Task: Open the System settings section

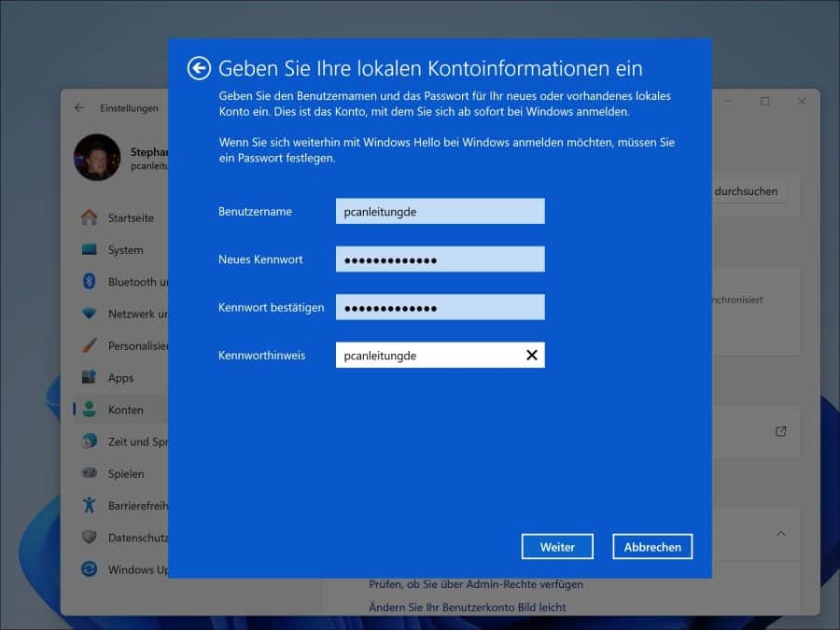Action: (91, 249)
